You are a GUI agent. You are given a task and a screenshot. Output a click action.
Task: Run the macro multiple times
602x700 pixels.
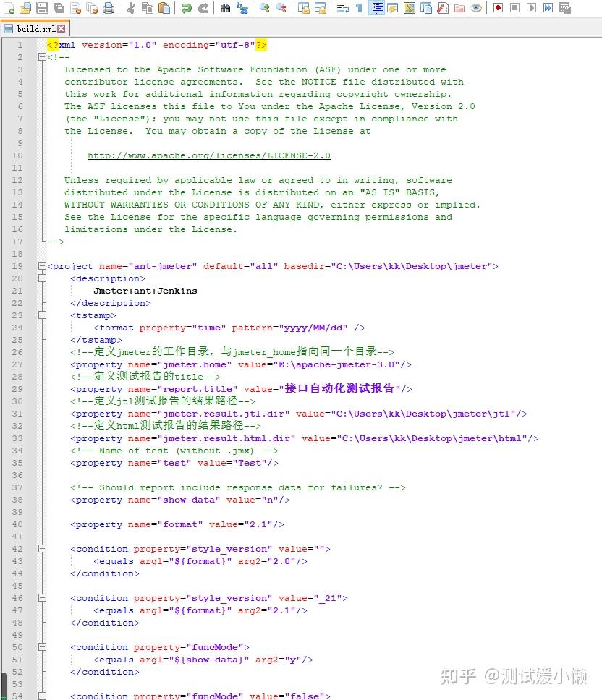tap(548, 7)
